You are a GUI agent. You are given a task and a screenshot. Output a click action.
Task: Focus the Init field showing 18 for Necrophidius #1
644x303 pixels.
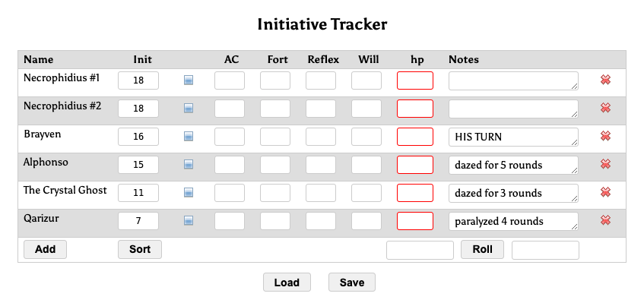coord(138,80)
